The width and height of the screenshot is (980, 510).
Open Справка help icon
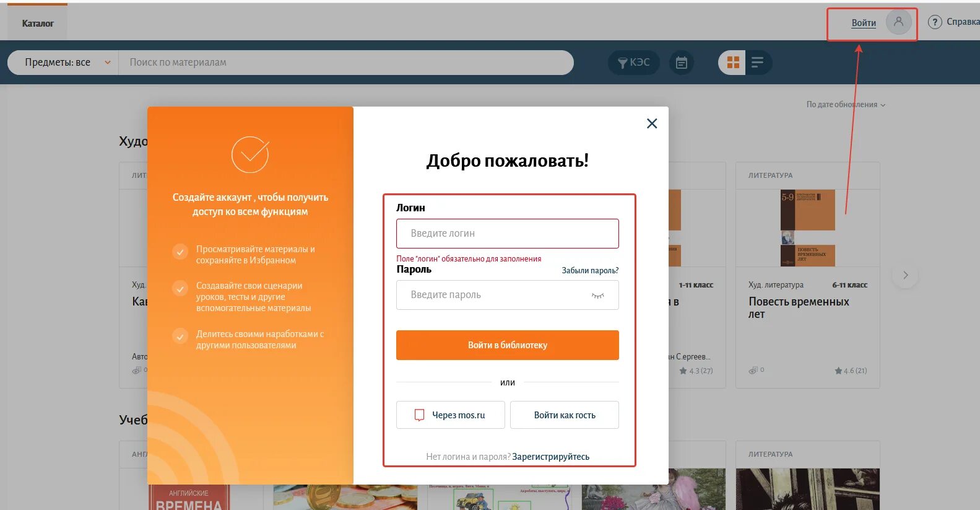(x=934, y=22)
